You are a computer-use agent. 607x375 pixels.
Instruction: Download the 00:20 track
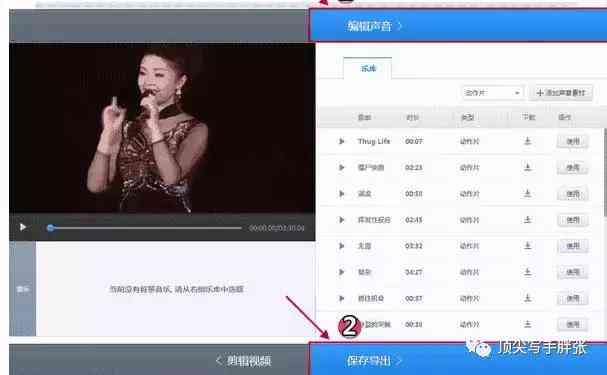(527, 324)
